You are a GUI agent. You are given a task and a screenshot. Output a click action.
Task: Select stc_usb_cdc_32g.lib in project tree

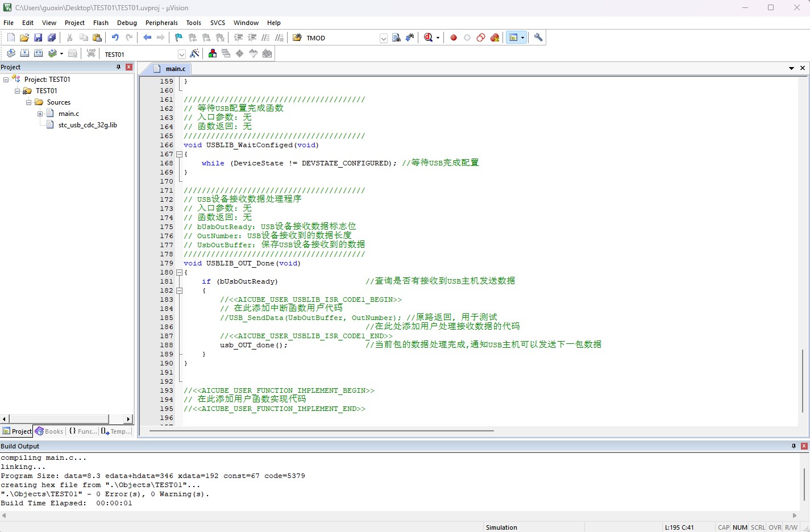click(x=88, y=125)
